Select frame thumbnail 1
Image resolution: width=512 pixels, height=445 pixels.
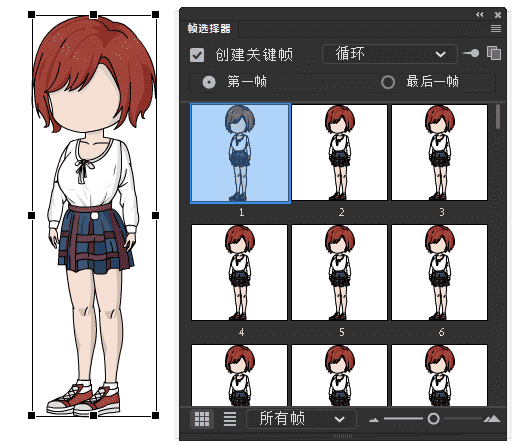coord(240,153)
